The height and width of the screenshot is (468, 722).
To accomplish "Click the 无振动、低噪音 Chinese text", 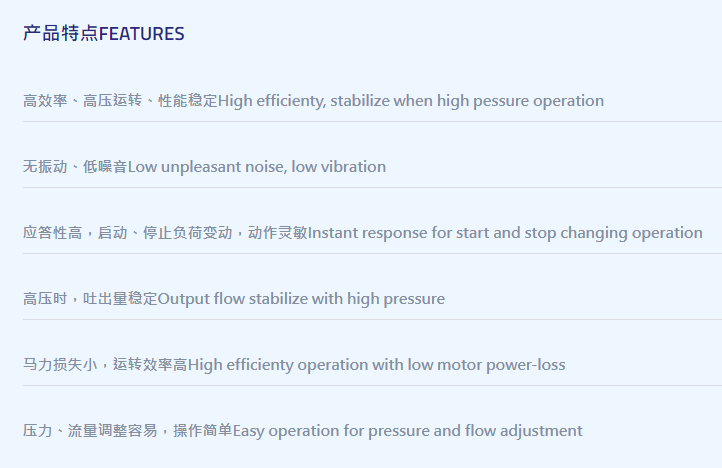I will pos(75,166).
